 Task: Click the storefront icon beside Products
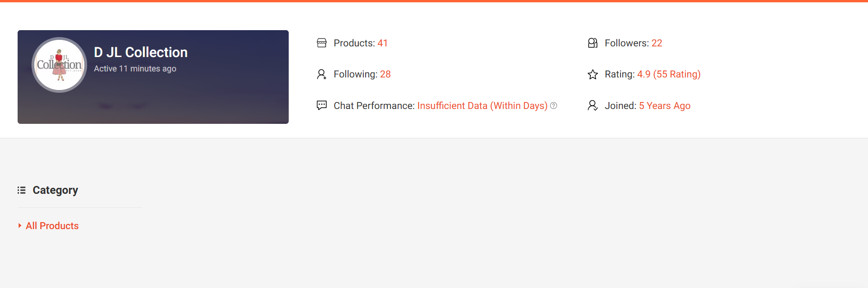[x=322, y=43]
